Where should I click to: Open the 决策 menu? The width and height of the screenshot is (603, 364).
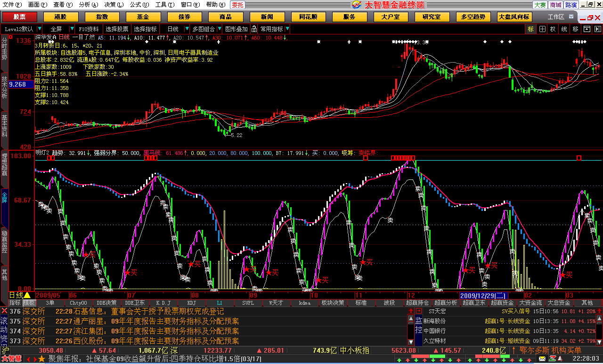[114, 5]
